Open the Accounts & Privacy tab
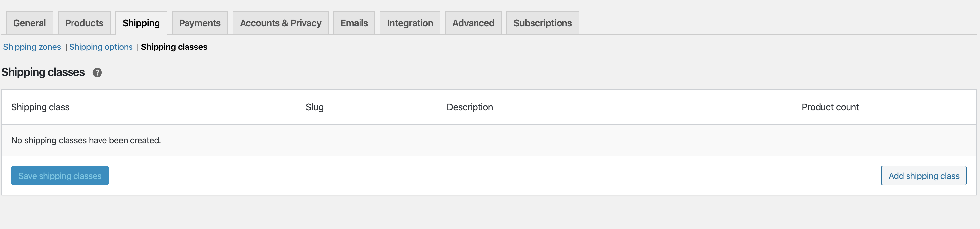 pos(280,23)
